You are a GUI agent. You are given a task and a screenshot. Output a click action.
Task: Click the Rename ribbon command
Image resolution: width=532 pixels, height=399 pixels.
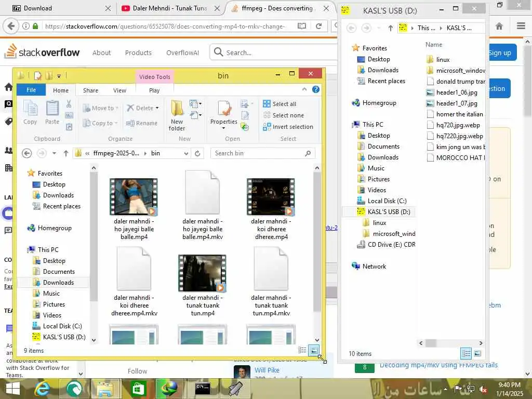point(141,123)
